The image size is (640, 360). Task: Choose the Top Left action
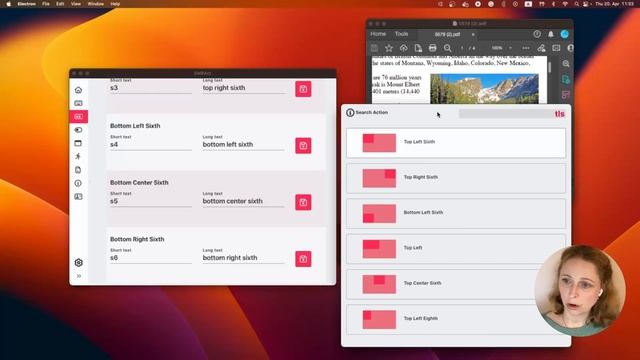(x=456, y=249)
